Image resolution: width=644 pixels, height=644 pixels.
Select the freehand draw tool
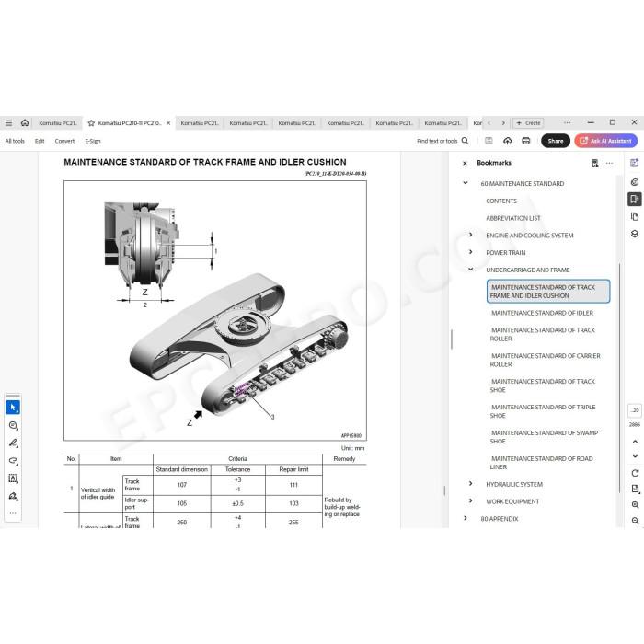(13, 461)
